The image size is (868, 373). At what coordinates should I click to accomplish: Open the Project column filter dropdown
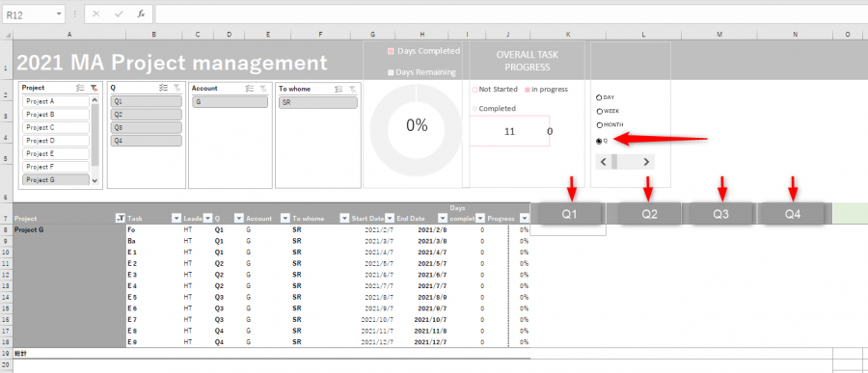[121, 218]
